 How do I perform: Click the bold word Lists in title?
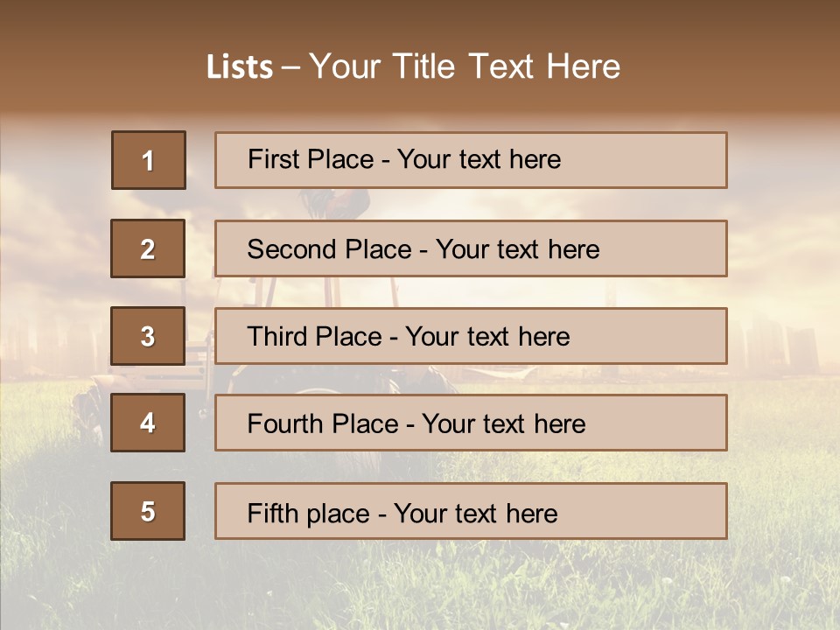pos(240,67)
